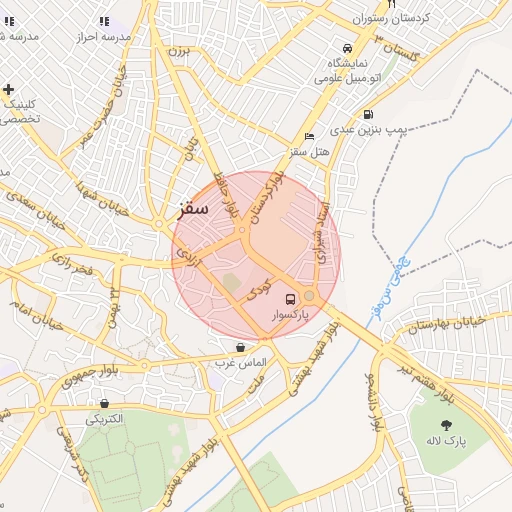Select the fuel pump icon near پمپ بنزین عبدی

[368, 114]
